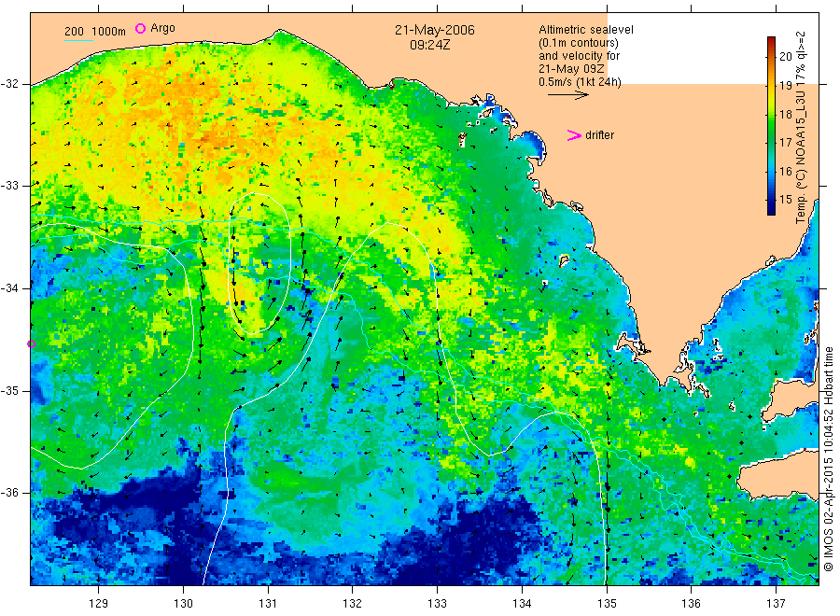This screenshot has height=616, width=840.
Task: Click the 'Temp. (°C) NOAA15_L3U' colorbar title
Action: [801, 127]
